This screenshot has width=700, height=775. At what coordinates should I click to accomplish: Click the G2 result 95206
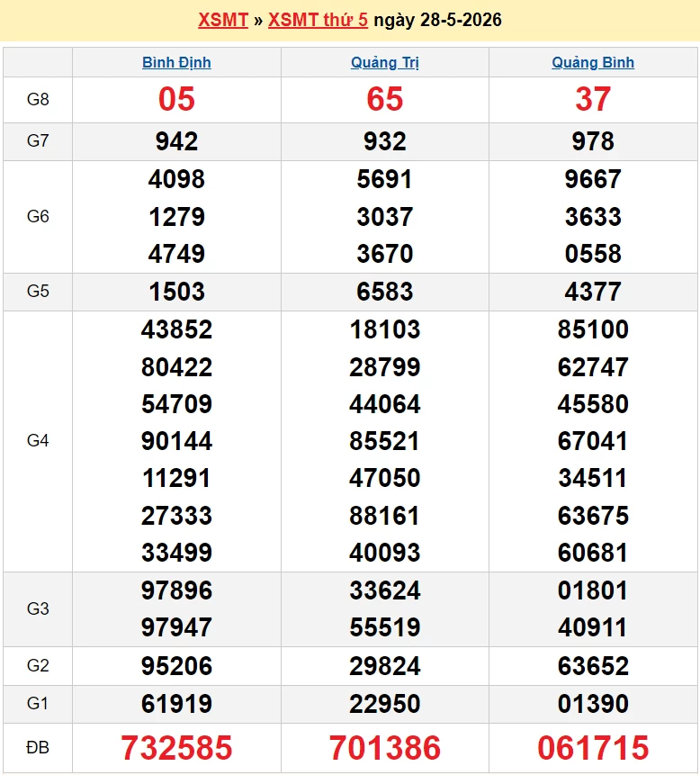[x=176, y=666]
